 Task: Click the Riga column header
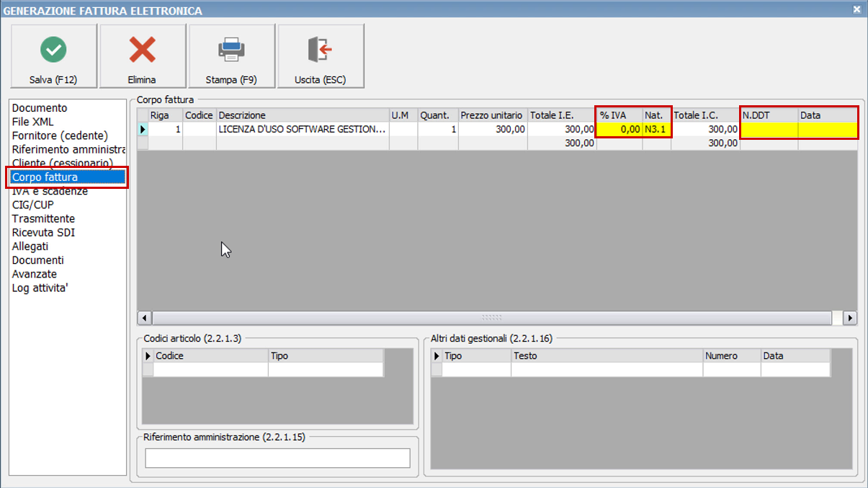point(165,115)
